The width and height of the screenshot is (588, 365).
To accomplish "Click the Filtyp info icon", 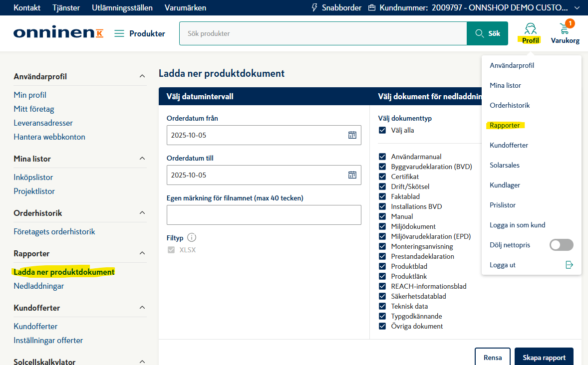I will 192,237.
